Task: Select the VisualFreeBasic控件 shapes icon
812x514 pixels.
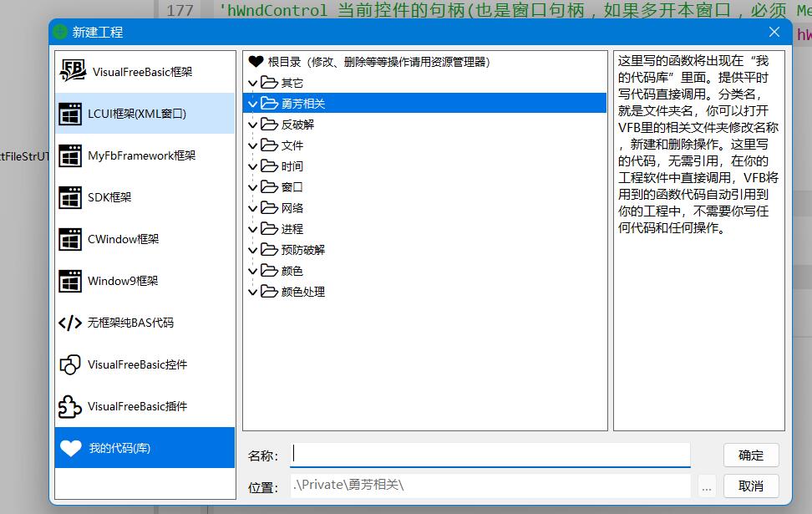Action: click(70, 364)
